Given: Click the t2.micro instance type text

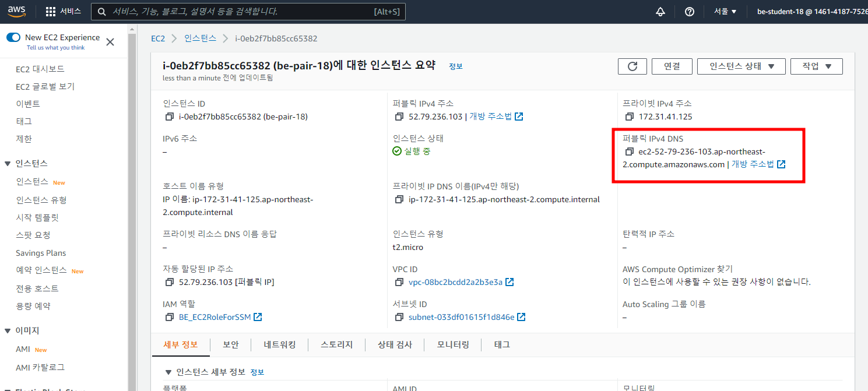Looking at the screenshot, I should click(x=408, y=247).
